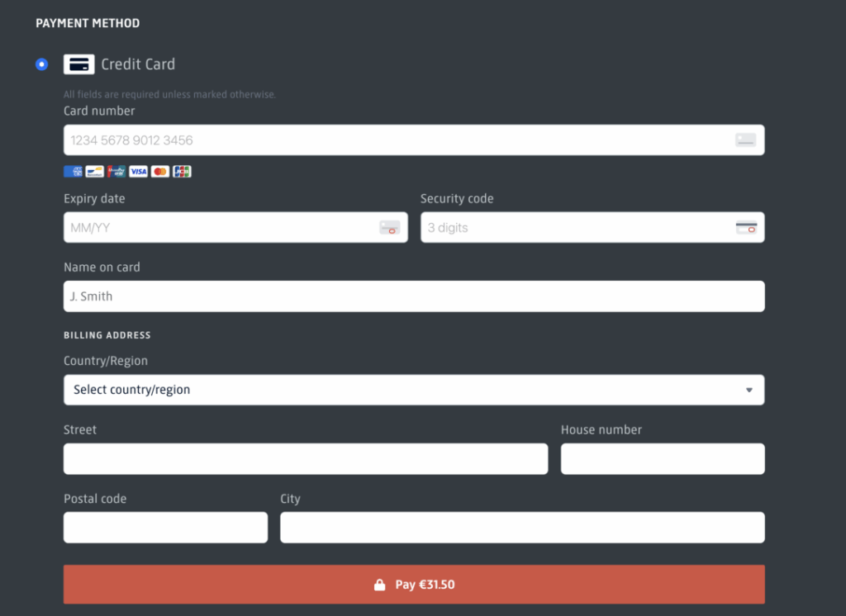Click the Name on card field
Screen dimensions: 846x616
tap(413, 296)
